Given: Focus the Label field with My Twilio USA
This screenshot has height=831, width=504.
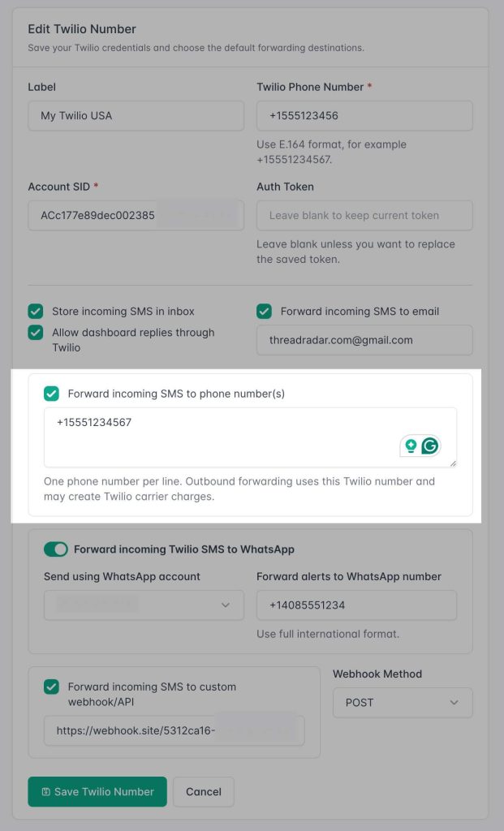Looking at the screenshot, I should 136,115.
